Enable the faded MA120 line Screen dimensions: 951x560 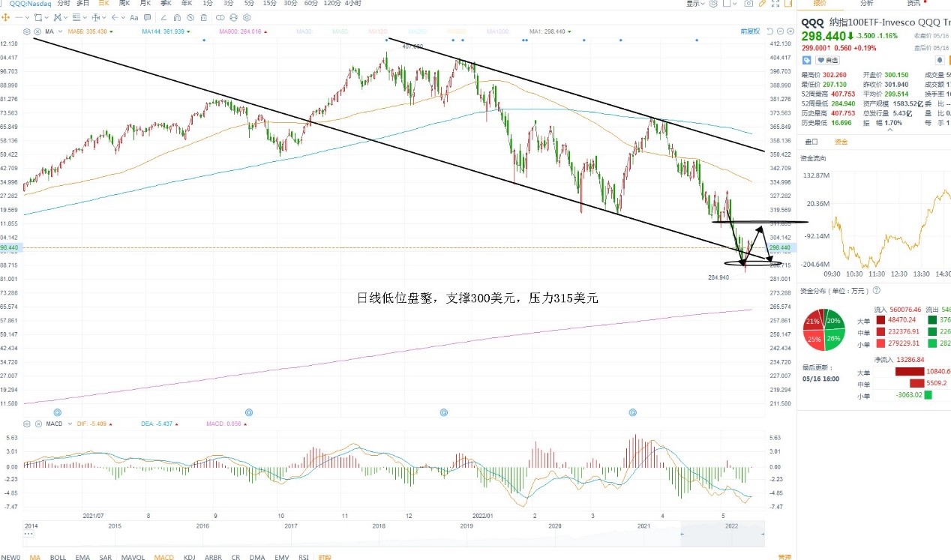tap(378, 31)
